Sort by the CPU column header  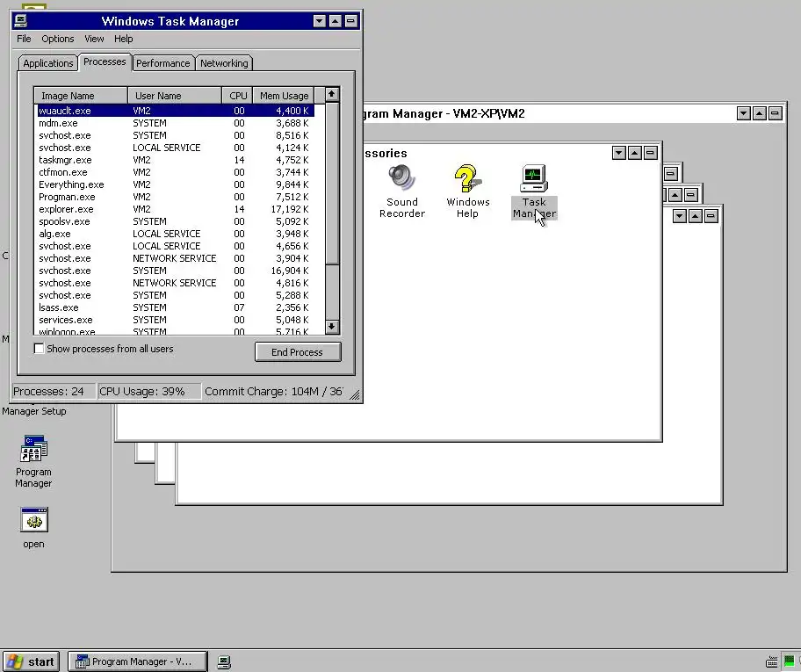[x=237, y=96]
